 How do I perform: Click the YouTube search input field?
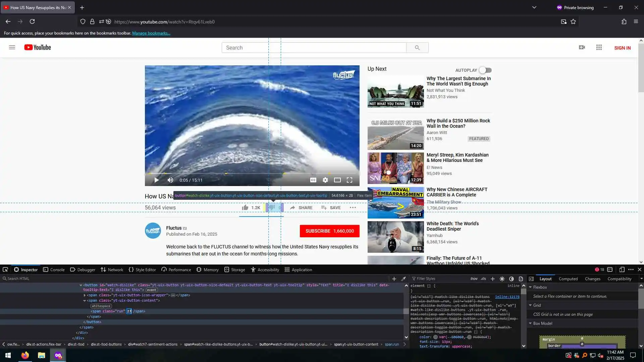[x=314, y=48]
